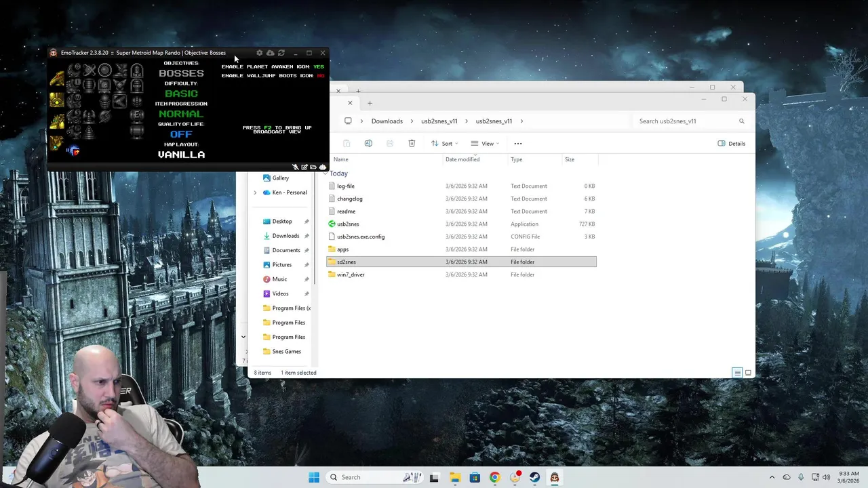The width and height of the screenshot is (868, 488).
Task: Select the usb2snes application file
Action: (x=461, y=224)
